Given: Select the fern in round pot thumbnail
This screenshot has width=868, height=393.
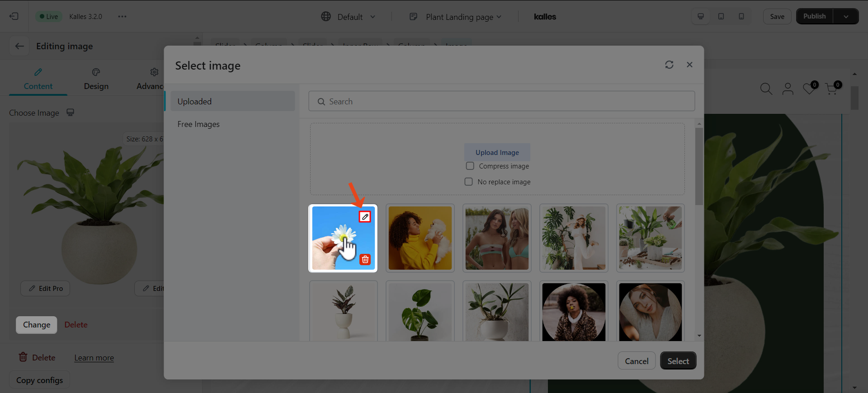Looking at the screenshot, I should point(497,311).
